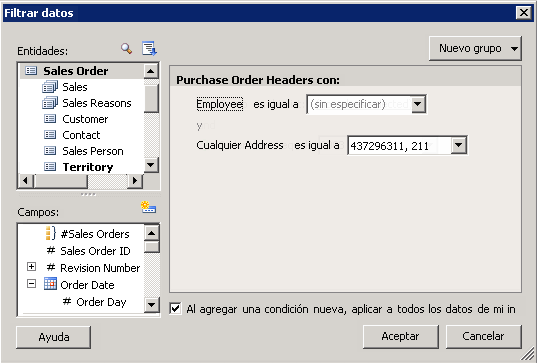The height and width of the screenshot is (363, 537).
Task: Click the Campos vertical scrollbar thumb
Action: [151, 247]
